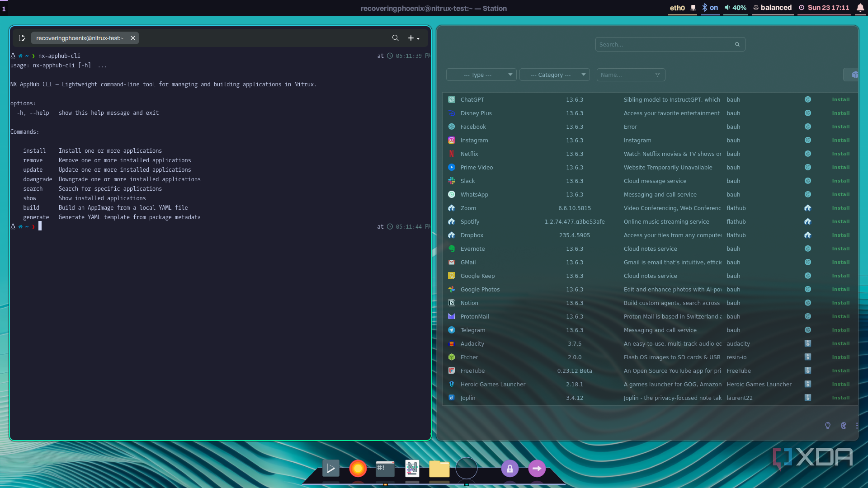Install the Spotify application
The height and width of the screenshot is (488, 868).
[840, 221]
